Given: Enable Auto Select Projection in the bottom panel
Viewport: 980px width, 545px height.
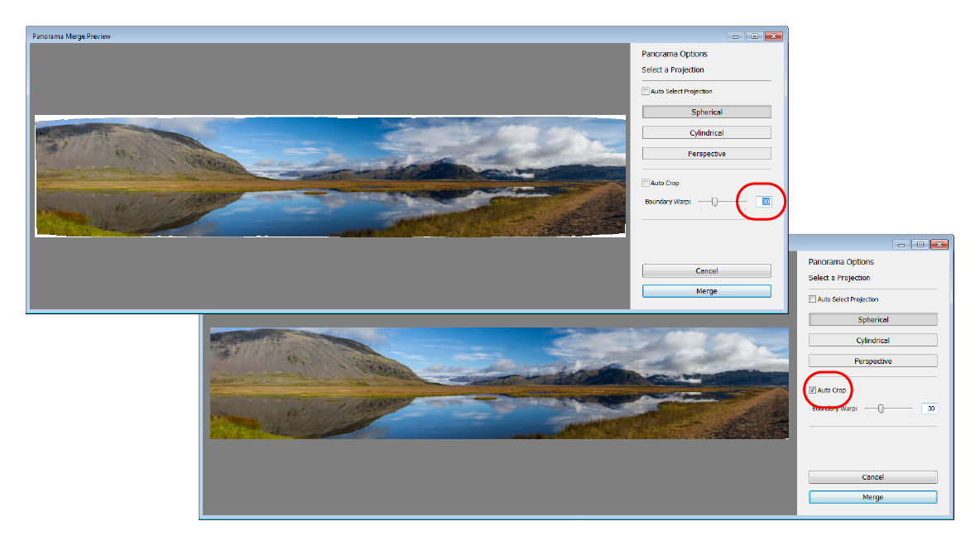Looking at the screenshot, I should (x=812, y=299).
